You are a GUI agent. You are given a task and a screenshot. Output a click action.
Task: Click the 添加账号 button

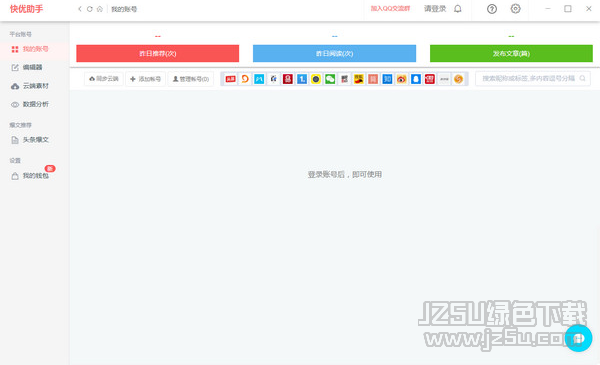[145, 79]
